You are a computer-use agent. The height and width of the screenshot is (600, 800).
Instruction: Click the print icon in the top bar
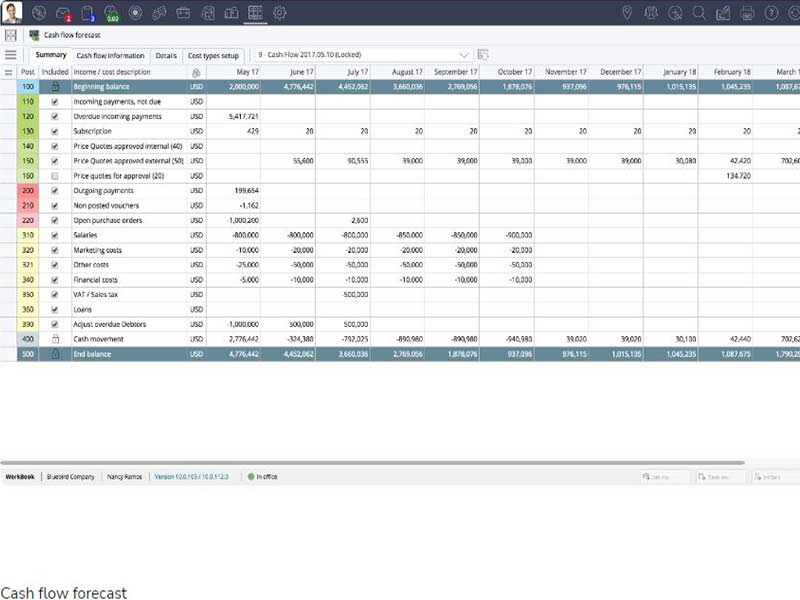click(x=748, y=12)
